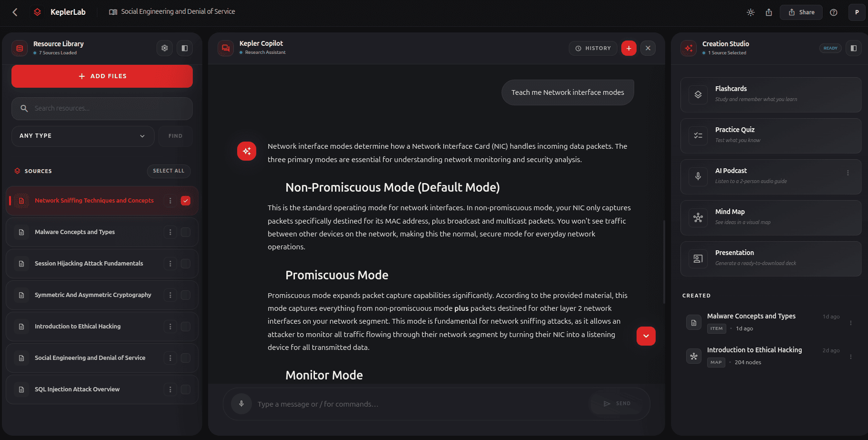Image resolution: width=868 pixels, height=440 pixels.
Task: Click the ADD FILES button
Action: (x=102, y=76)
